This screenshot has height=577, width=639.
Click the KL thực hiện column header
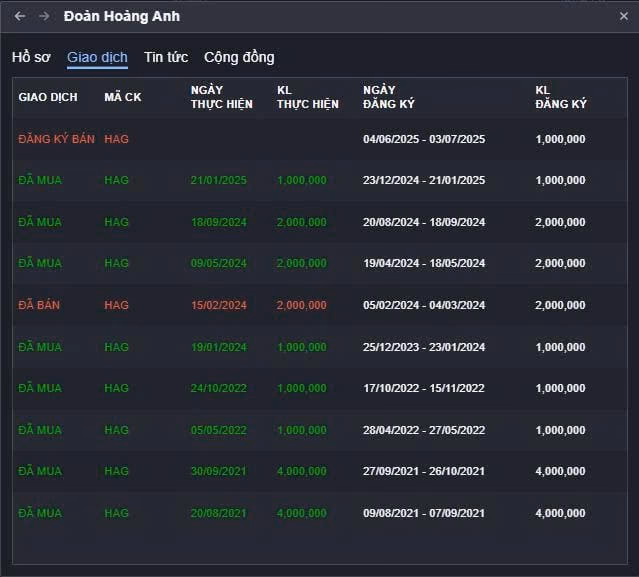[x=307, y=97]
